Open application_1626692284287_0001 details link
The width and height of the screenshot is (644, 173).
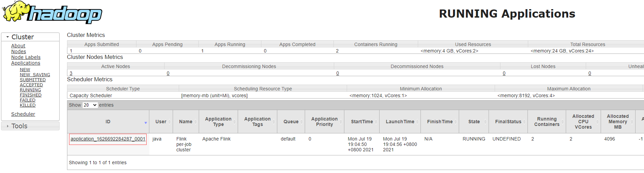108,139
